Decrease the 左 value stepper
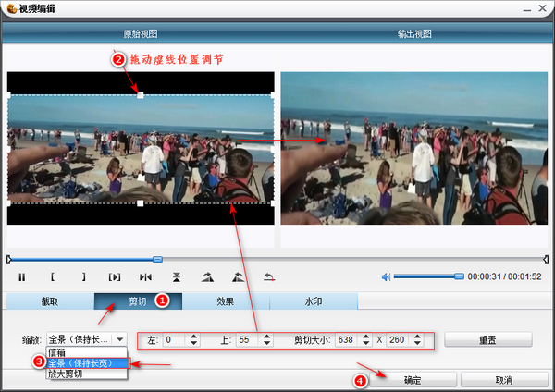This screenshot has height=392, width=555. click(x=193, y=343)
